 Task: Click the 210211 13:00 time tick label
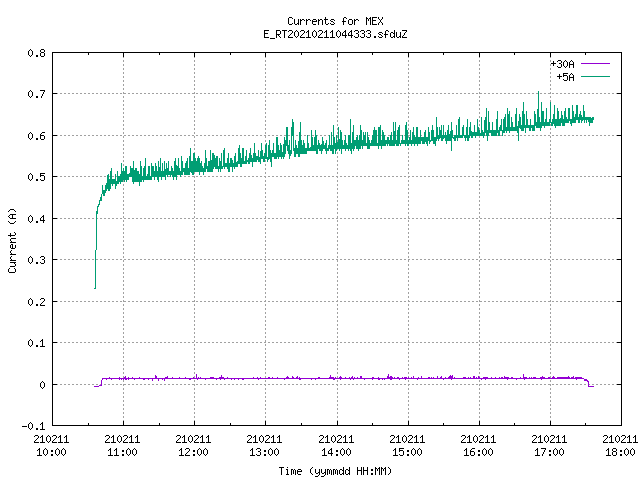click(x=264, y=446)
